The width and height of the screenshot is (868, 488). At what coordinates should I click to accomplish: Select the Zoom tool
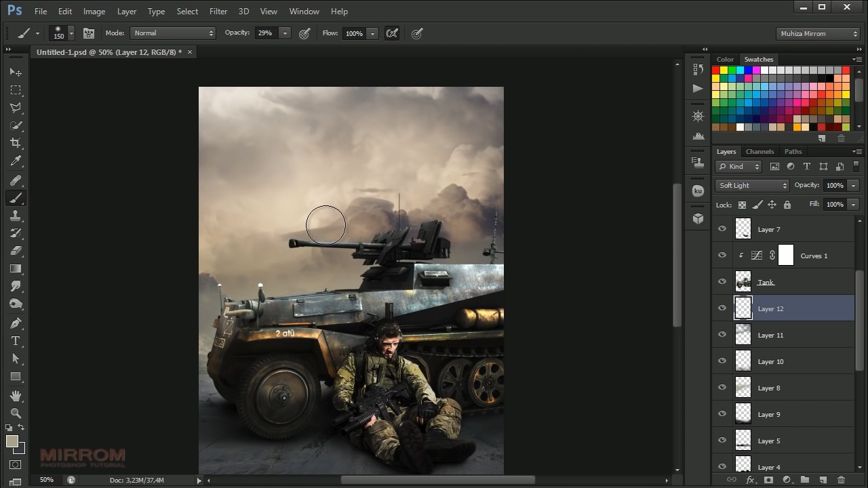pyautogui.click(x=16, y=413)
